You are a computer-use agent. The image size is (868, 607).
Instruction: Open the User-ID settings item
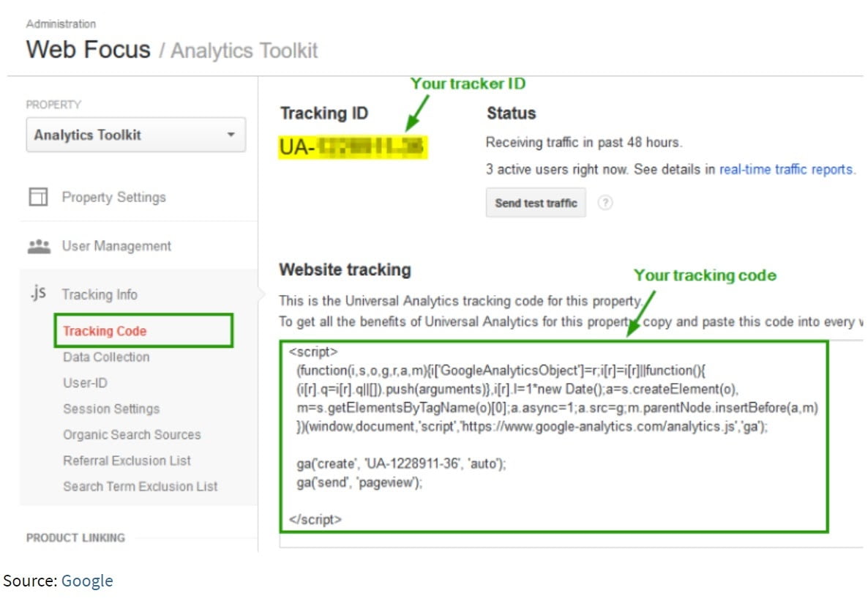pos(85,383)
